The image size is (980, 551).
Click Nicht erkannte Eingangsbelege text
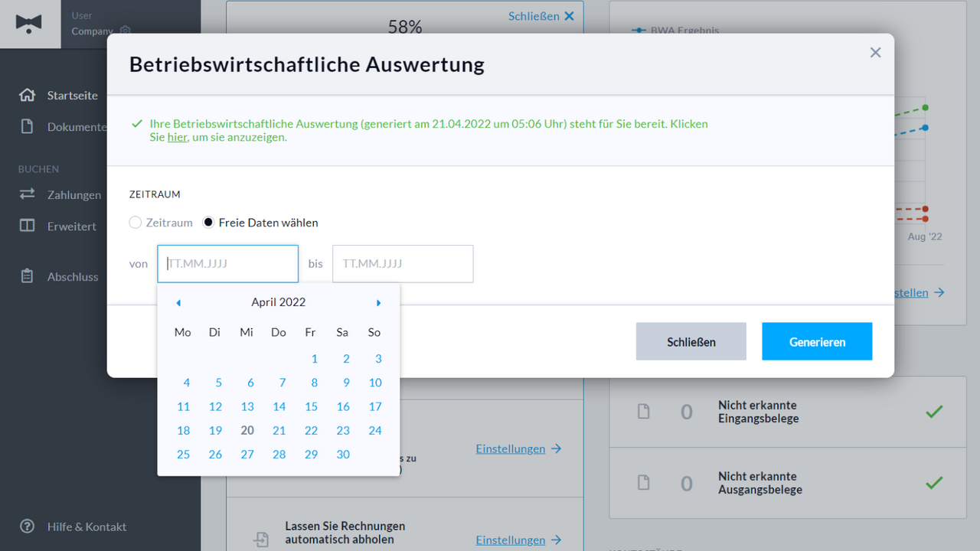click(x=758, y=412)
